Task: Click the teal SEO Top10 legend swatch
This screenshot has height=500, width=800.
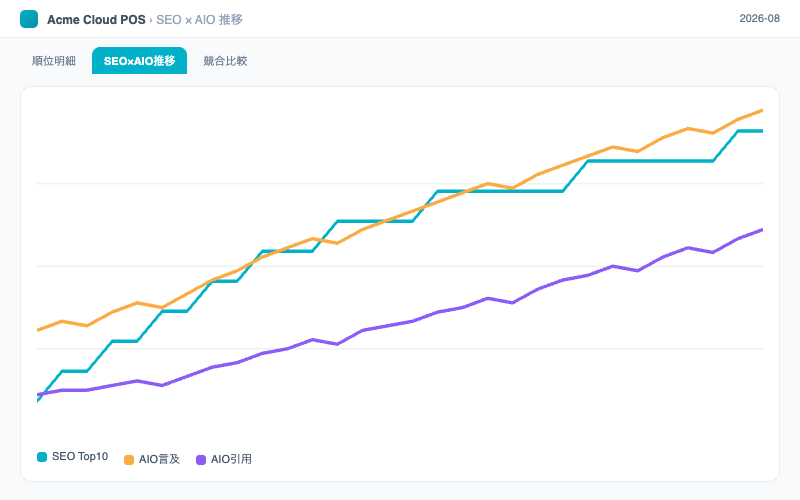Action: 42,457
